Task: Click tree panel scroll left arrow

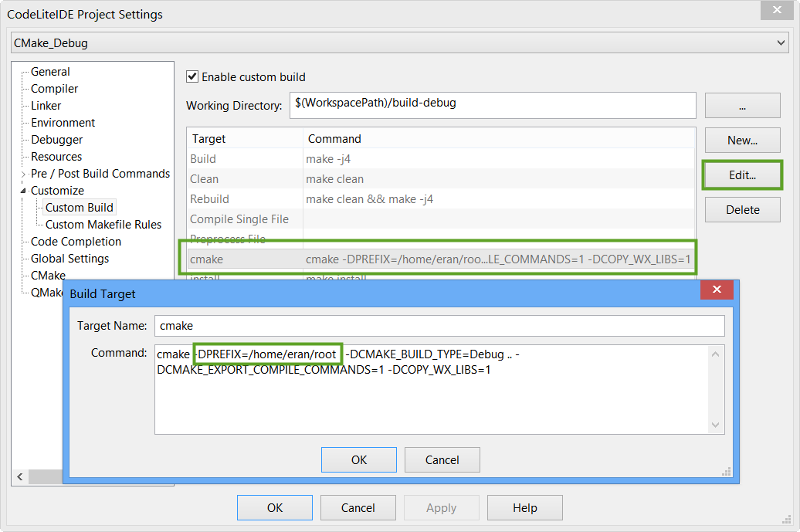Action: 20,477
